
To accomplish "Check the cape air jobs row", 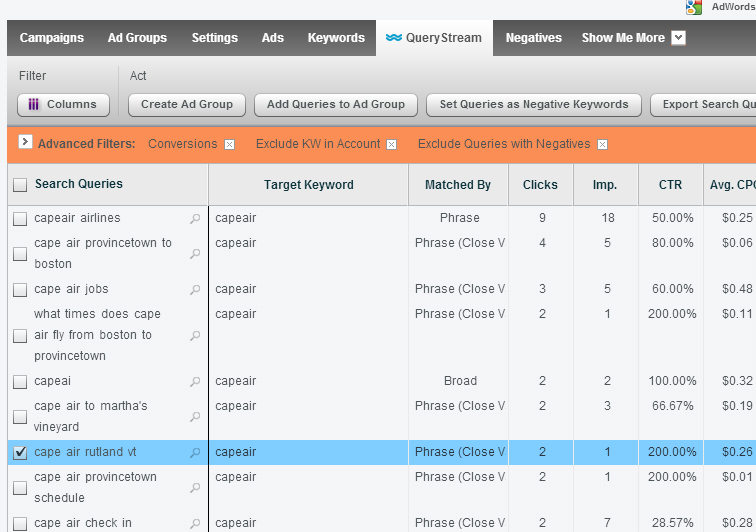I will pos(20,290).
